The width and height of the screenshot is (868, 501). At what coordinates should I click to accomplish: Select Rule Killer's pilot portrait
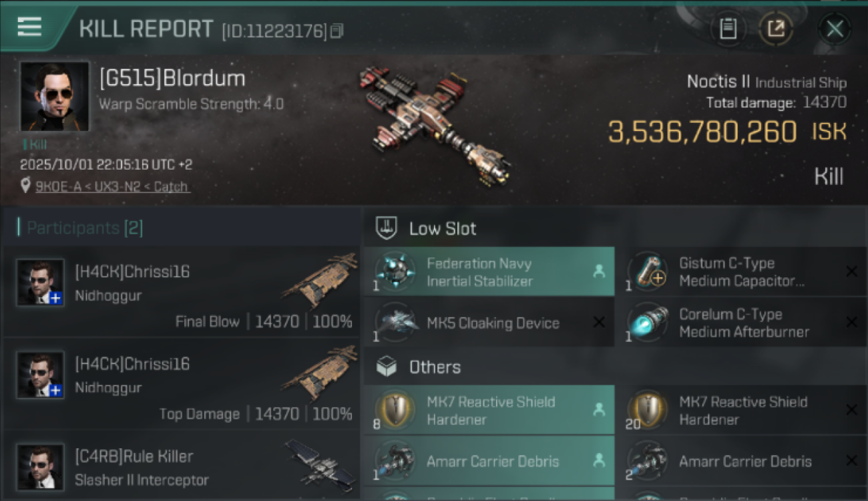[x=41, y=466]
